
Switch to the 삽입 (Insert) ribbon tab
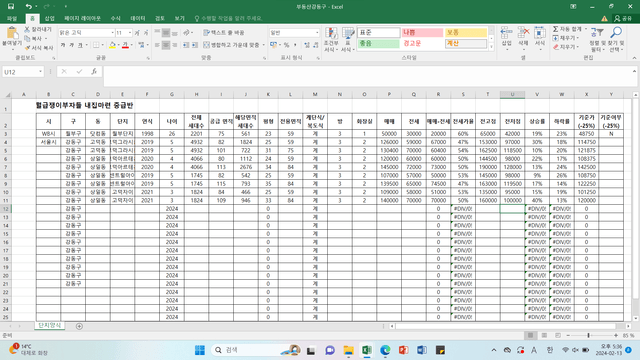49,18
